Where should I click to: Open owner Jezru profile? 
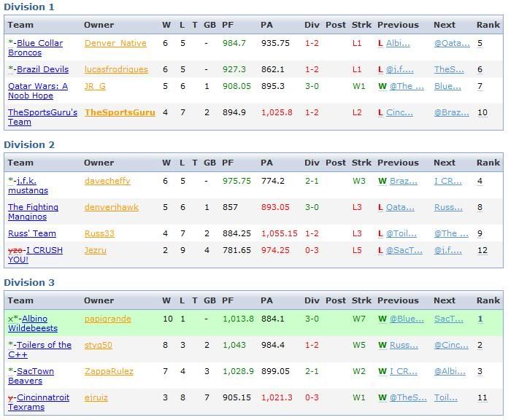coord(95,250)
